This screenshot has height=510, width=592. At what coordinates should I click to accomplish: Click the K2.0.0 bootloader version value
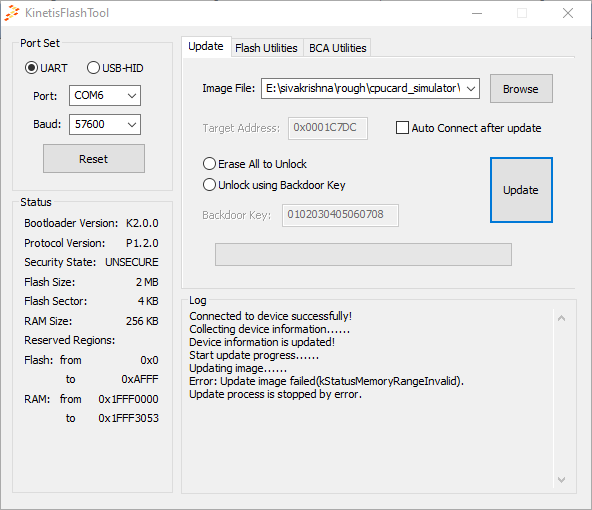(142, 223)
